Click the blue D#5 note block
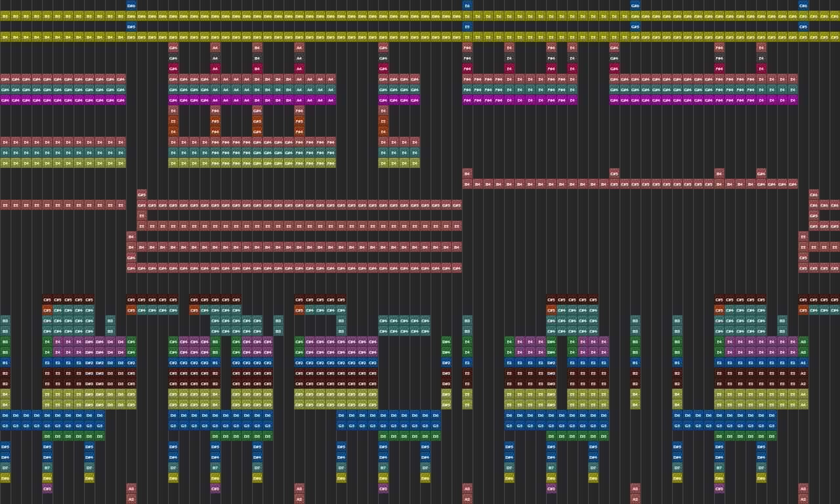 pos(131,26)
